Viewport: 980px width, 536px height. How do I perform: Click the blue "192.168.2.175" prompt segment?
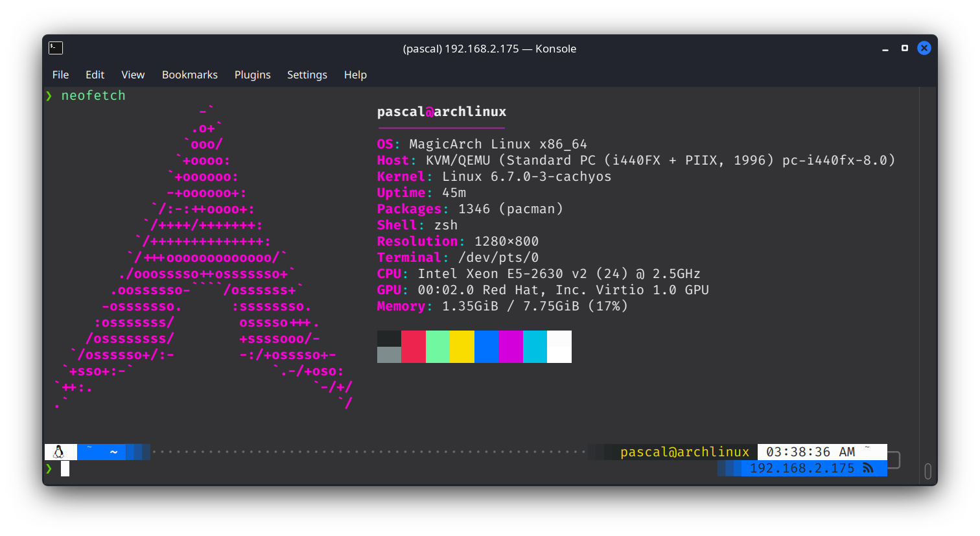(802, 468)
